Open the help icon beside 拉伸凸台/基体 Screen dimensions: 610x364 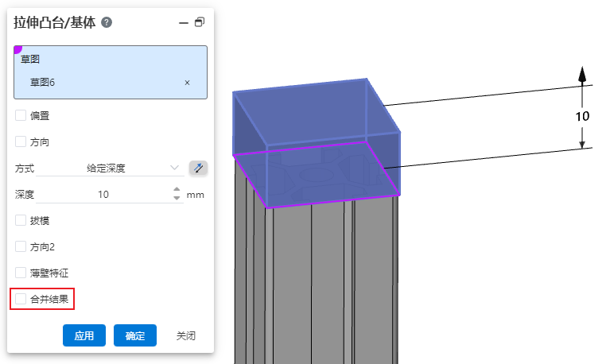[107, 22]
